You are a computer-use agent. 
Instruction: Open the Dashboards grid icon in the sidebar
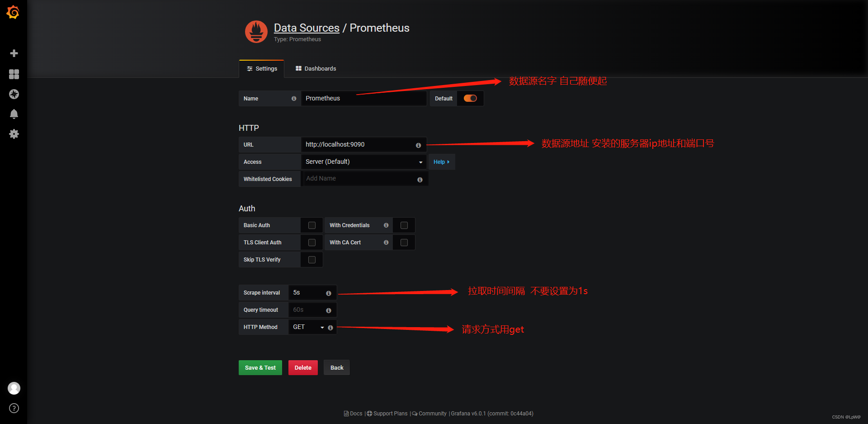[x=14, y=74]
